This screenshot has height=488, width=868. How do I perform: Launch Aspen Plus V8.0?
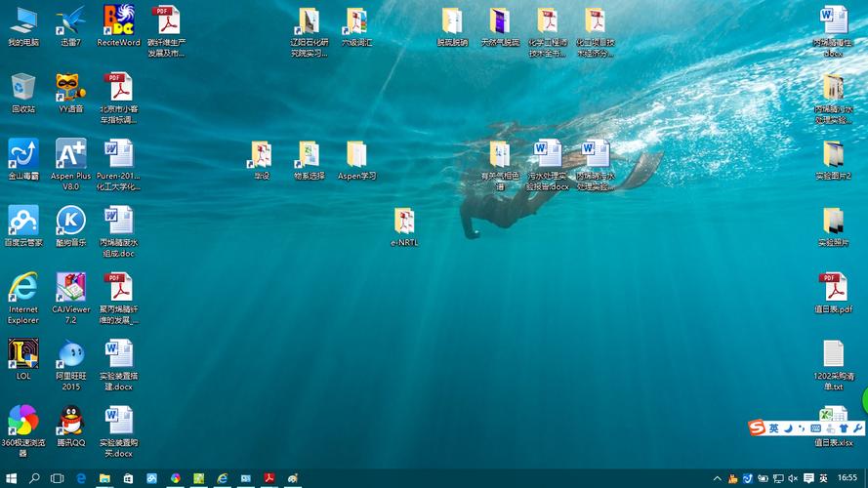point(71,164)
